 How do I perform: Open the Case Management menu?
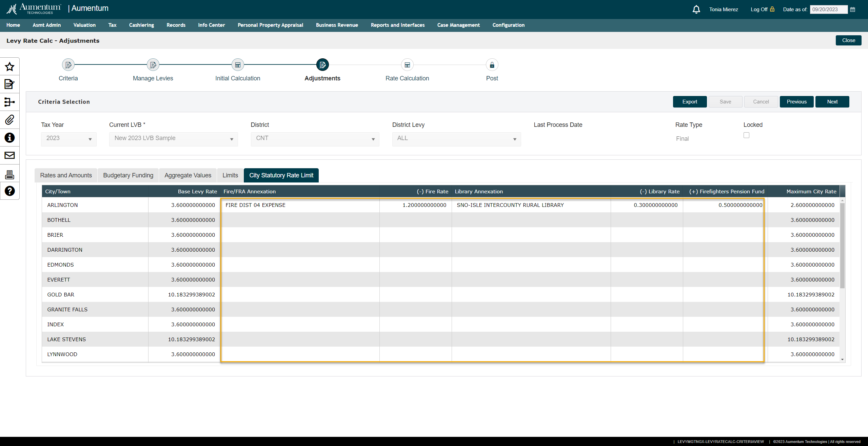point(458,25)
